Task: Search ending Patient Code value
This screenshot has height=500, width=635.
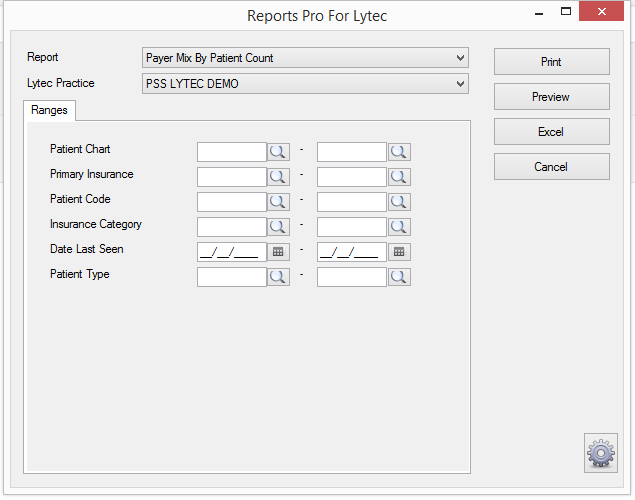Action: click(x=399, y=202)
